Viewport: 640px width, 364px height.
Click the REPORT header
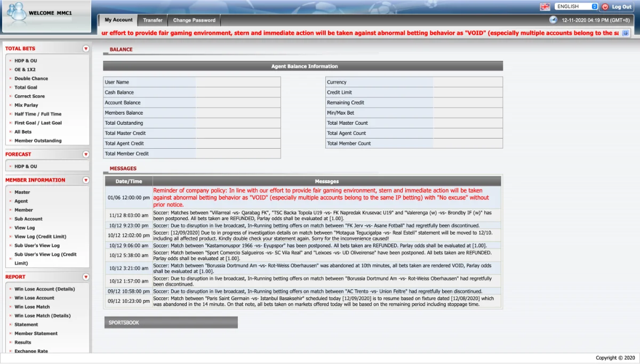tap(15, 277)
